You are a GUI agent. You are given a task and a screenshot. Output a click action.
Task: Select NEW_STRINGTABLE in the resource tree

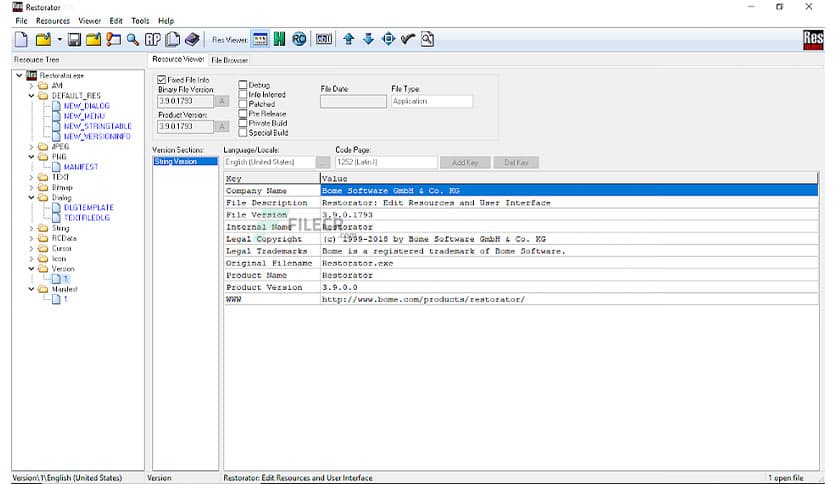point(97,126)
